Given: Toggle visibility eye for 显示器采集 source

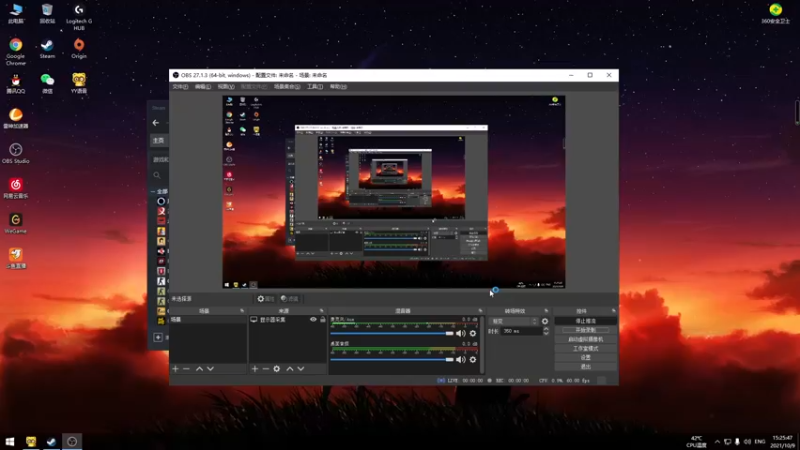Looking at the screenshot, I should 313,319.
